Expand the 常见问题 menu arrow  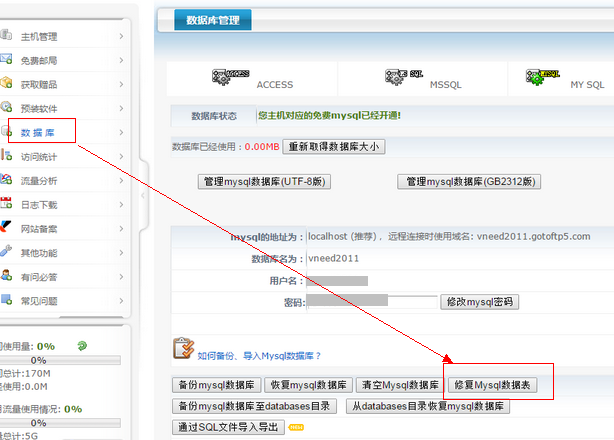coord(121,300)
